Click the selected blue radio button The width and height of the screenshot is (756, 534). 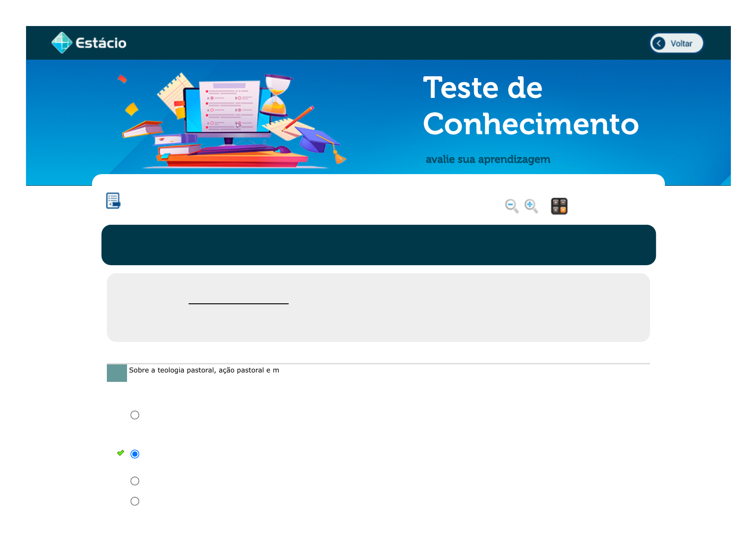click(x=135, y=454)
